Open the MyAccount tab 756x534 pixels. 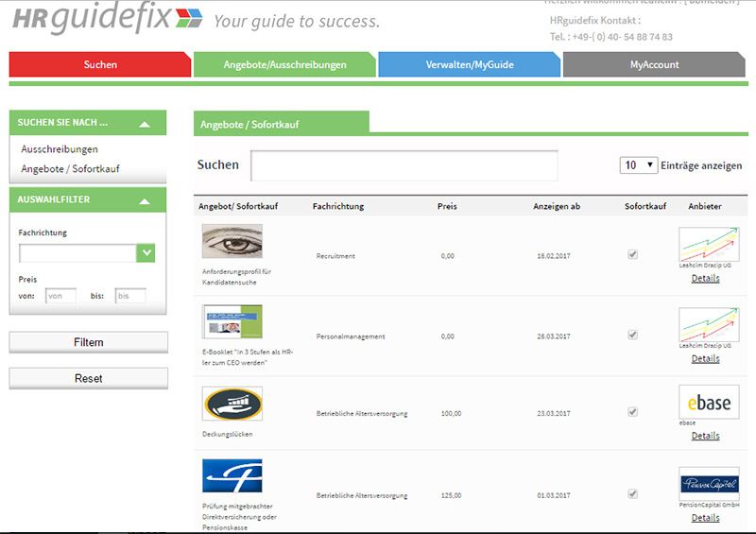[x=654, y=65]
